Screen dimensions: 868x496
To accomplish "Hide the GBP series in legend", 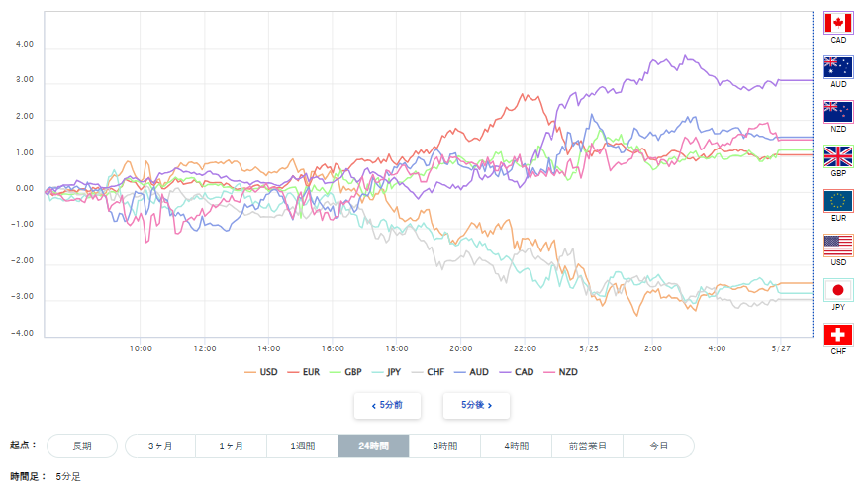I will [x=345, y=372].
